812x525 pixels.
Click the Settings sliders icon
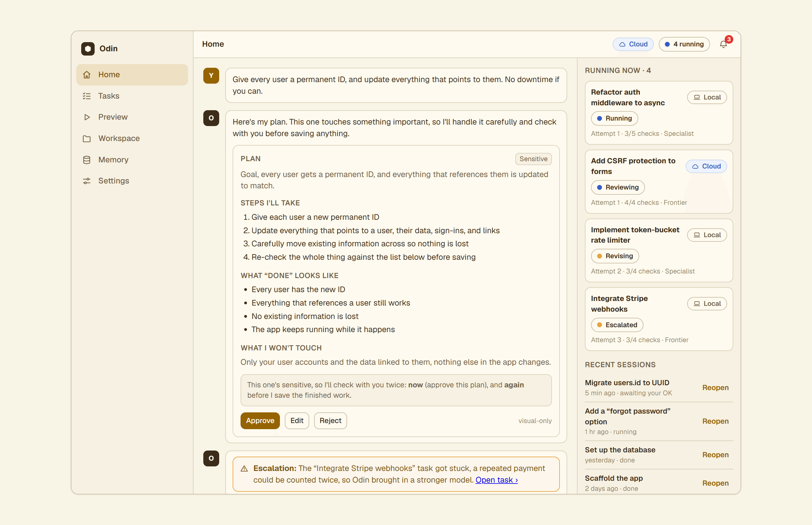(x=87, y=181)
